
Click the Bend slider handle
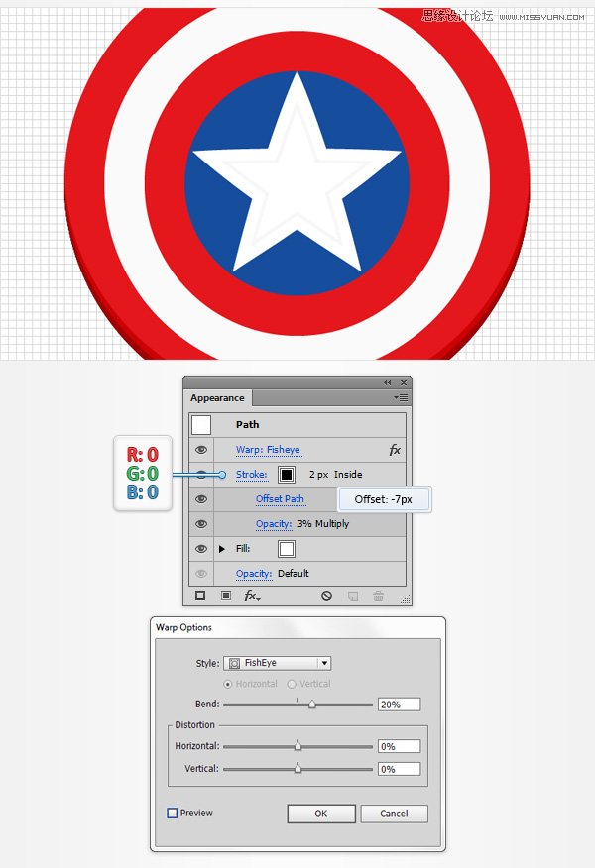click(x=312, y=705)
